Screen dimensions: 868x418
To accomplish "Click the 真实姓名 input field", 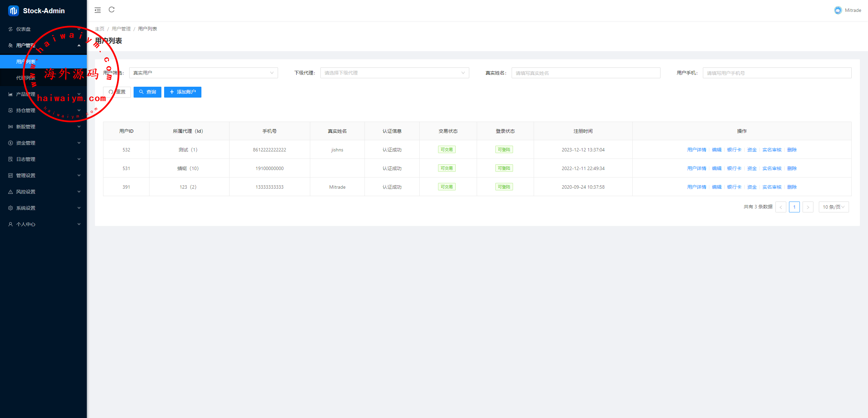I will pos(586,73).
